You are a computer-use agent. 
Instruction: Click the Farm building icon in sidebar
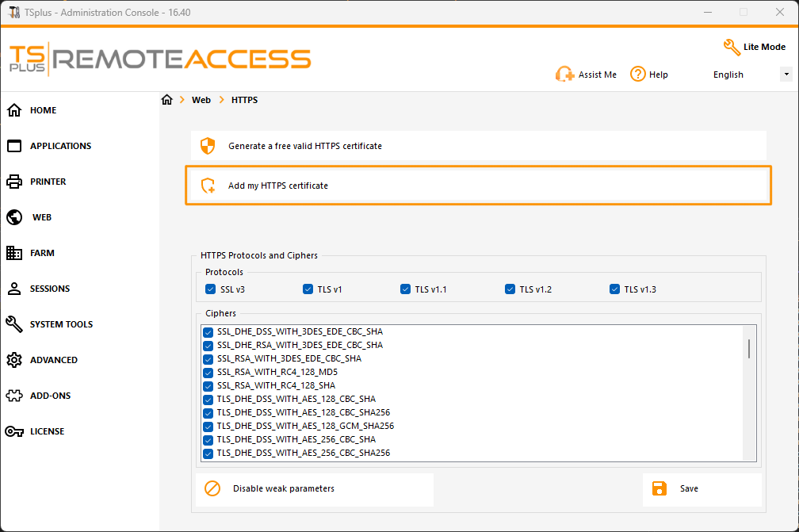click(x=14, y=253)
